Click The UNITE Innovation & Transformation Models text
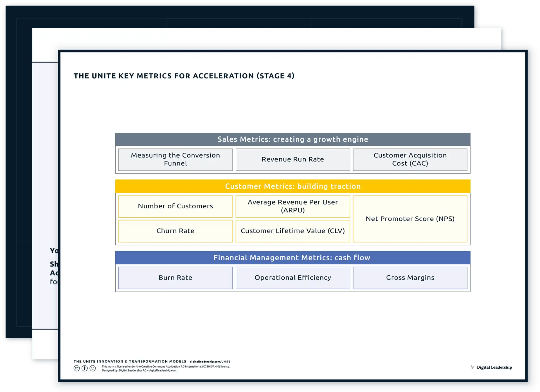This screenshot has height=392, width=540. (x=130, y=362)
